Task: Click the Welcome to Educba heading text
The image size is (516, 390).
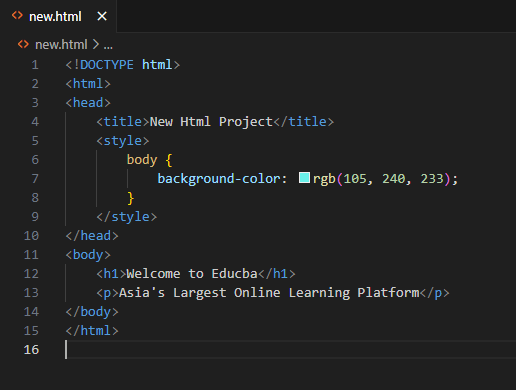Action: [192, 274]
